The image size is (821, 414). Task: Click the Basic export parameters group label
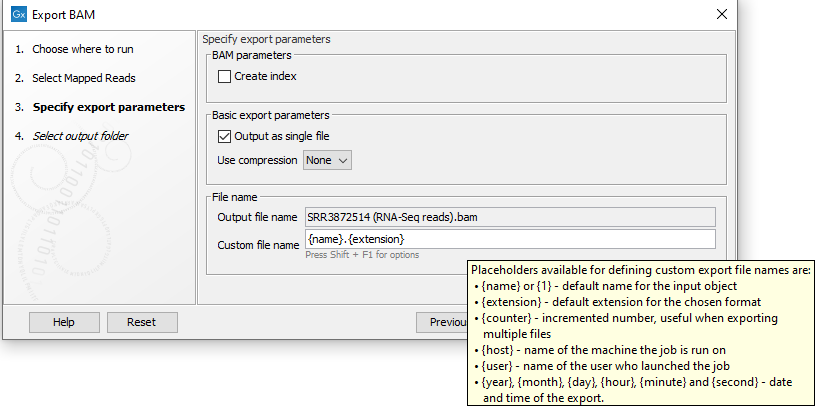(270, 115)
